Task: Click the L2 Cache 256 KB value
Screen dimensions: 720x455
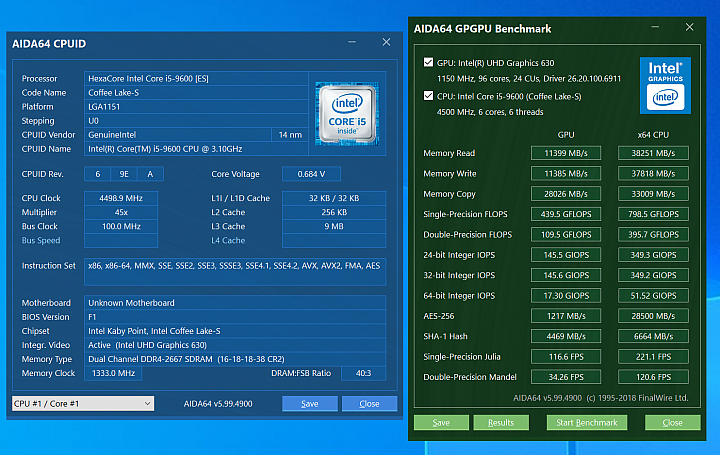Action: click(334, 213)
